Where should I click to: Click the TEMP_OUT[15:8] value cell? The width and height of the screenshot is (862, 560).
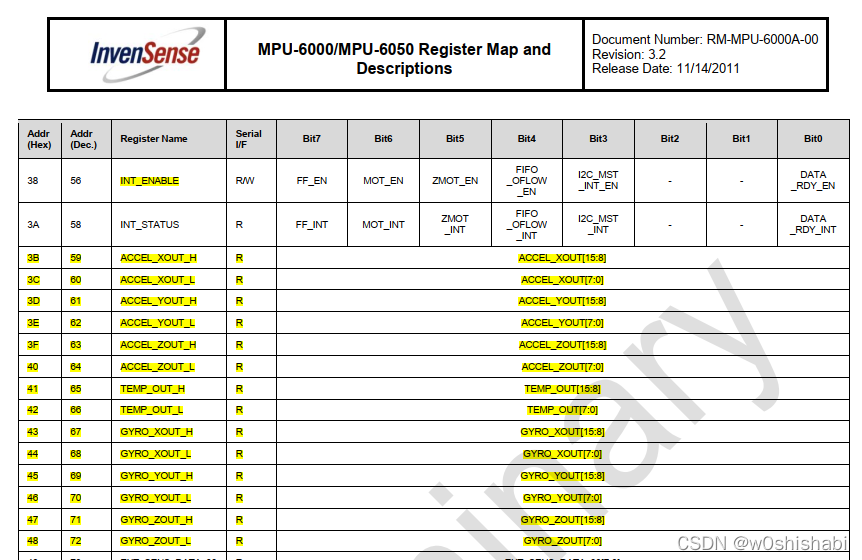[562, 389]
